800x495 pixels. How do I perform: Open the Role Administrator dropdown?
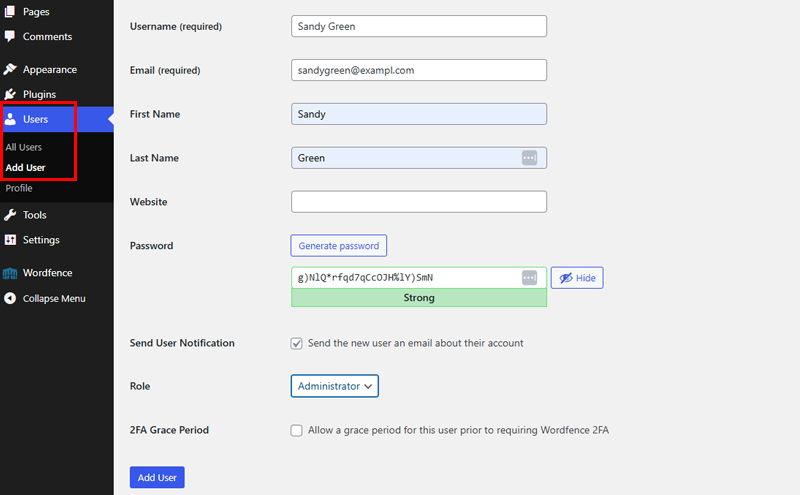[335, 386]
